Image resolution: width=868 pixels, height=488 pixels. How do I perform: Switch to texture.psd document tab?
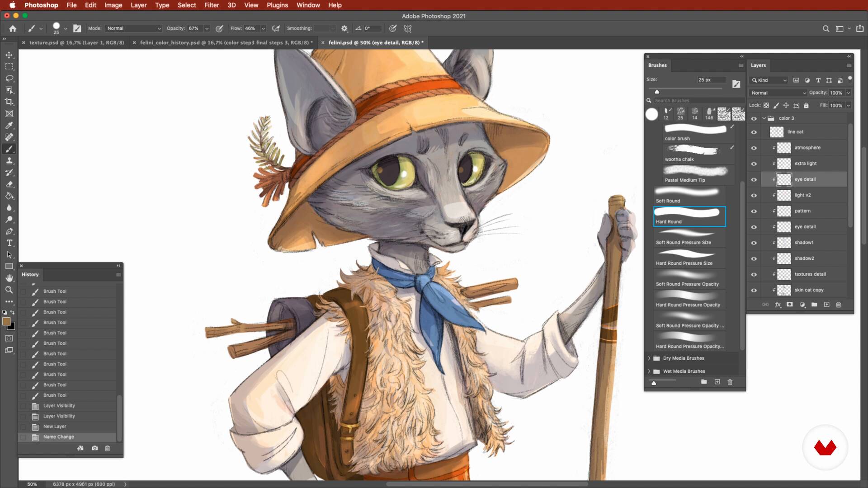point(76,42)
